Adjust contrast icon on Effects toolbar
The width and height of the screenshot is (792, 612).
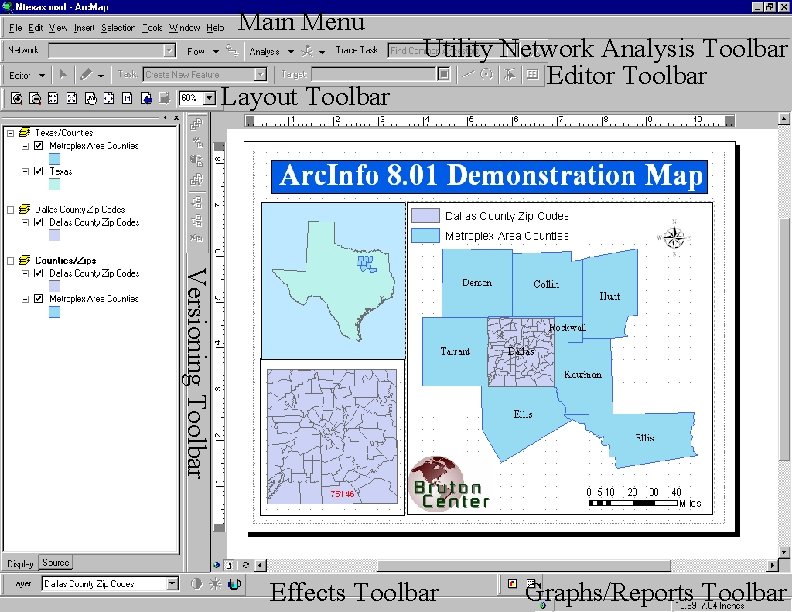[196, 584]
